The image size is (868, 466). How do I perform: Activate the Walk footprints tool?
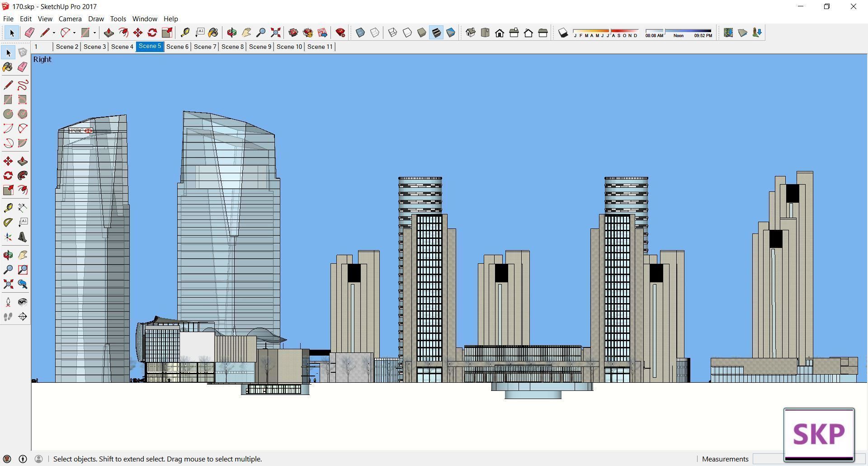[8, 317]
